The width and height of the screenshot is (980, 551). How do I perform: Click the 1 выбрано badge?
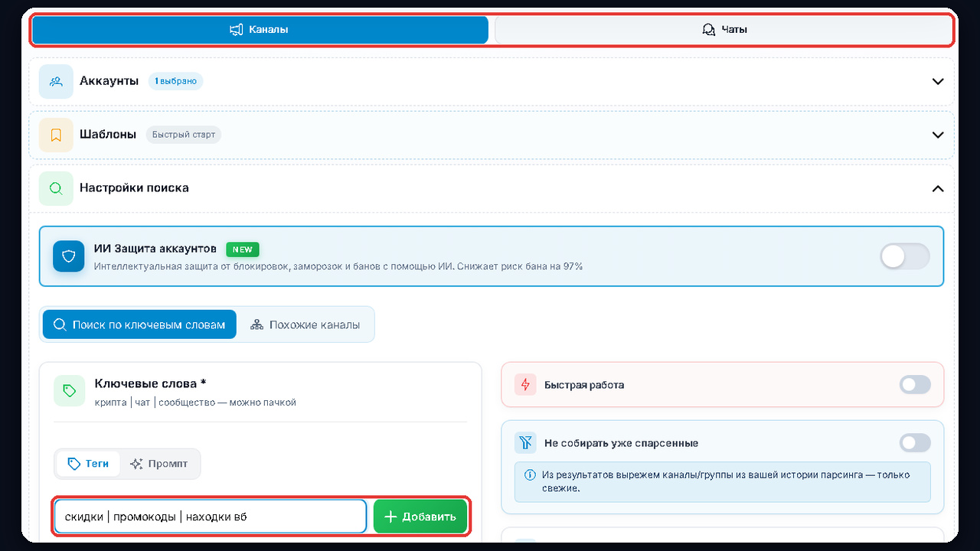pyautogui.click(x=175, y=81)
